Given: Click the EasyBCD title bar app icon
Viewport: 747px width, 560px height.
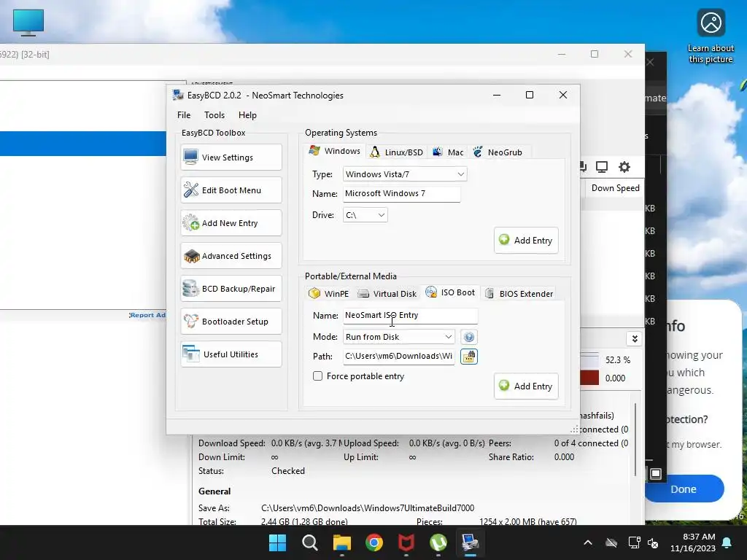Looking at the screenshot, I should tap(178, 95).
